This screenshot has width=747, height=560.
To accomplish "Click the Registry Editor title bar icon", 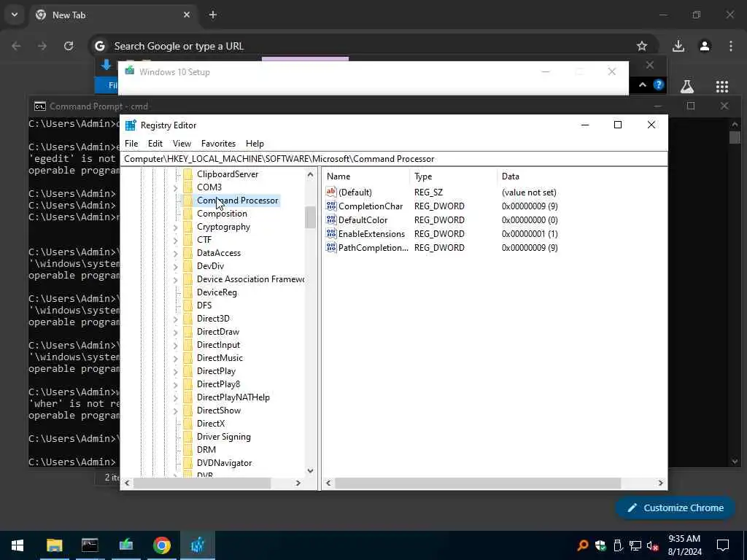I will 131,125.
